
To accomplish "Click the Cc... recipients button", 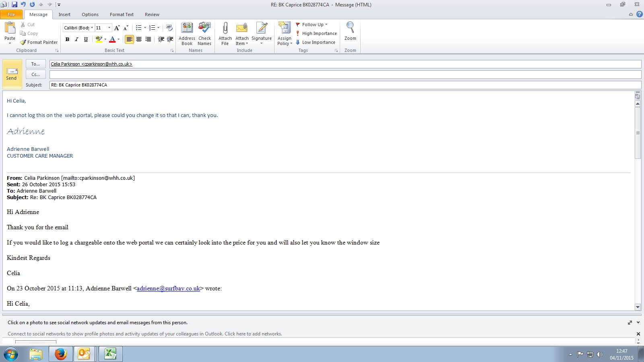I will click(x=36, y=74).
